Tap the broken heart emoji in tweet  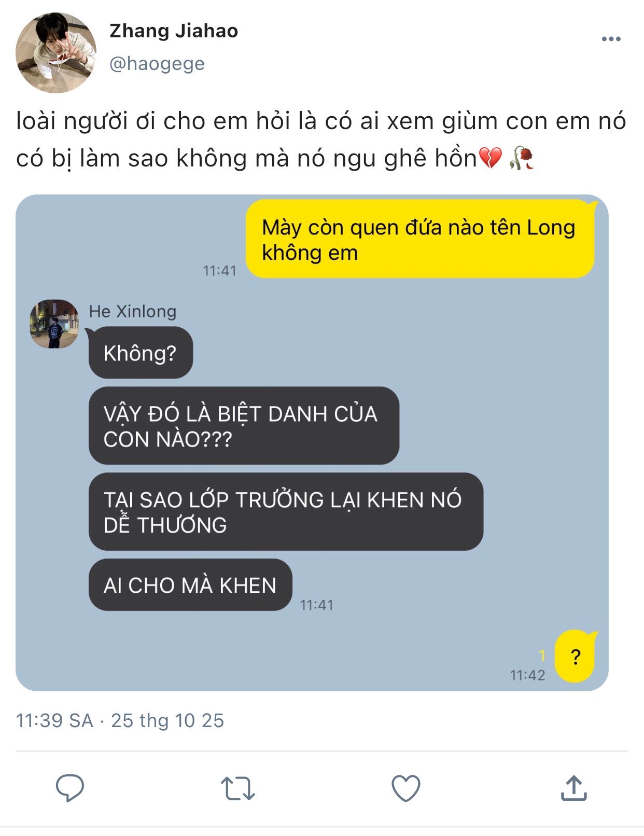click(490, 158)
